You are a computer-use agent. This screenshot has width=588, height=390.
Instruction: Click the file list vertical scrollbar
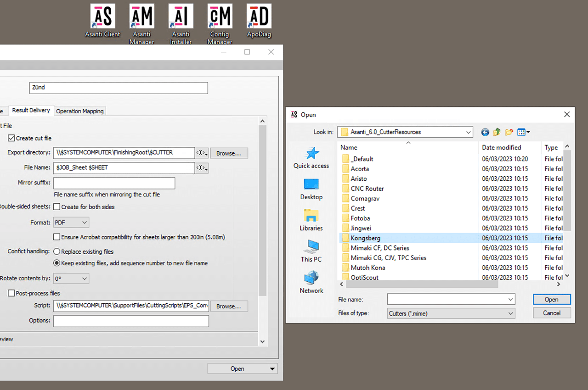coord(567,190)
